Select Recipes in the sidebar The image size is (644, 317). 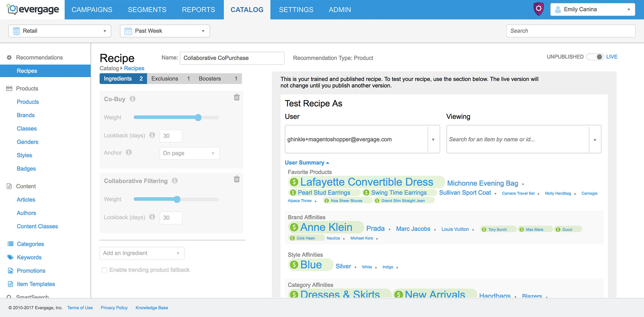tap(45, 71)
